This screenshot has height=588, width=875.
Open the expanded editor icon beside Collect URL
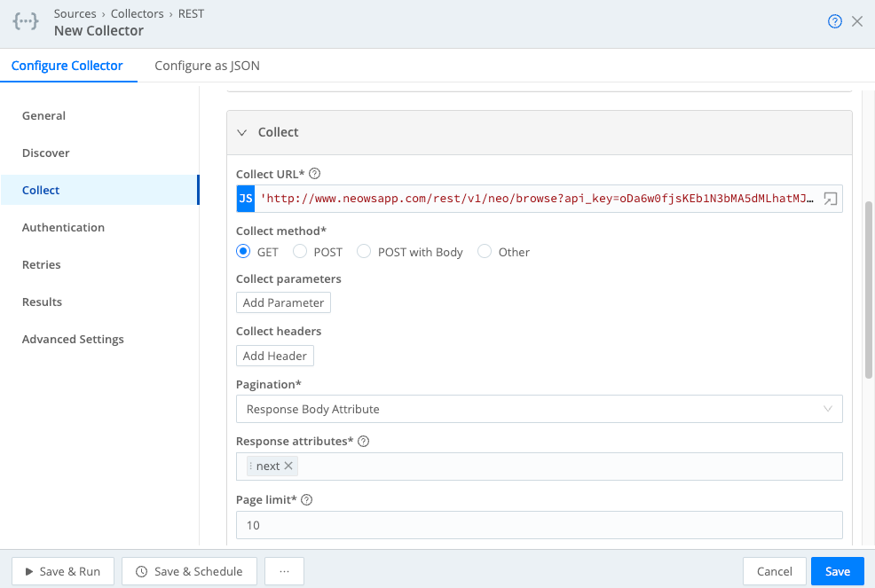830,199
